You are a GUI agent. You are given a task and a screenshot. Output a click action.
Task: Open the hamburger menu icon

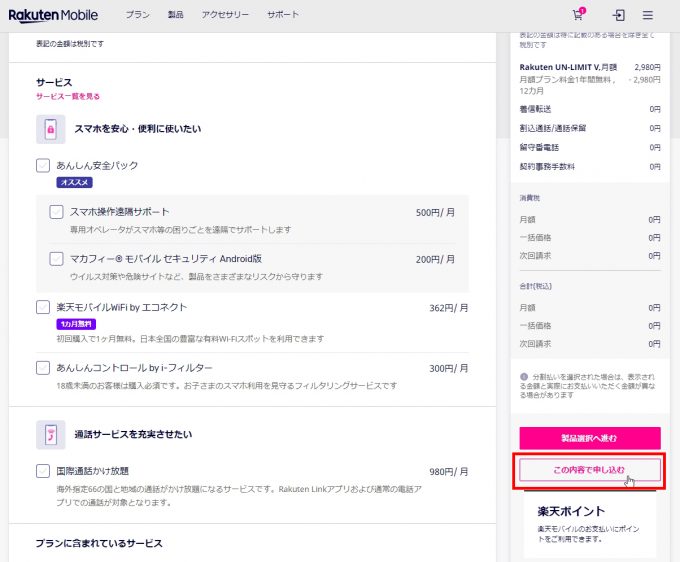tap(647, 15)
